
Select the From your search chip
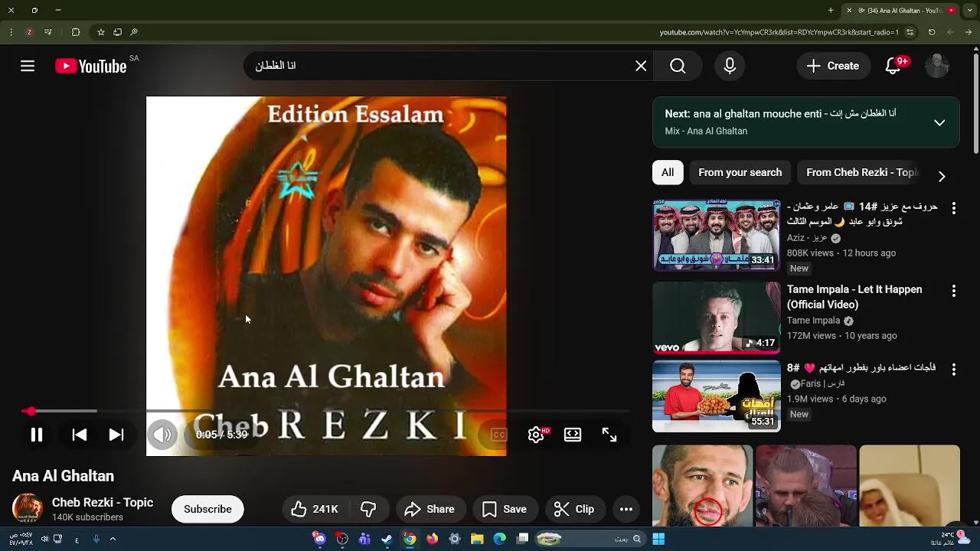pos(740,172)
